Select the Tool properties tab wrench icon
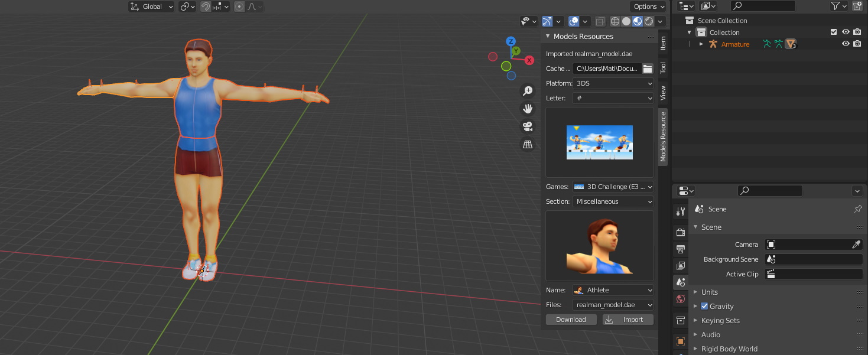Viewport: 868px width, 355px height. 680,210
